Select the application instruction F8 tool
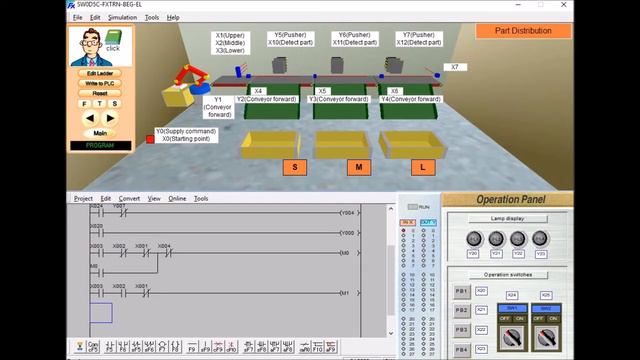640x360 pixels. pos(176,347)
